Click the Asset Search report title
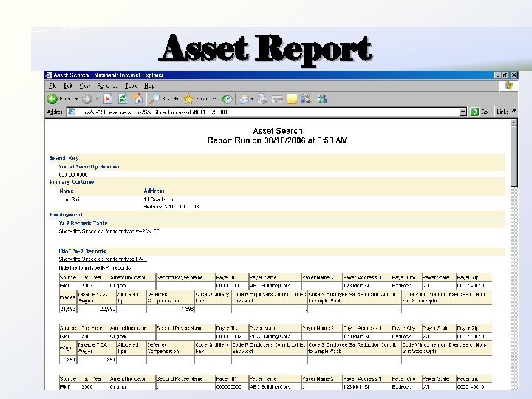This screenshot has height=399, width=532. click(278, 131)
